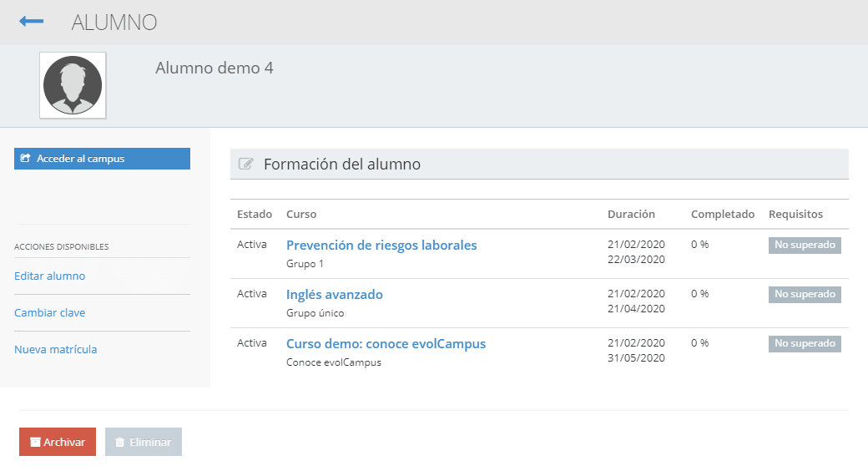Click the archive box icon in Archivar
This screenshot has height=476, width=868.
pos(35,443)
